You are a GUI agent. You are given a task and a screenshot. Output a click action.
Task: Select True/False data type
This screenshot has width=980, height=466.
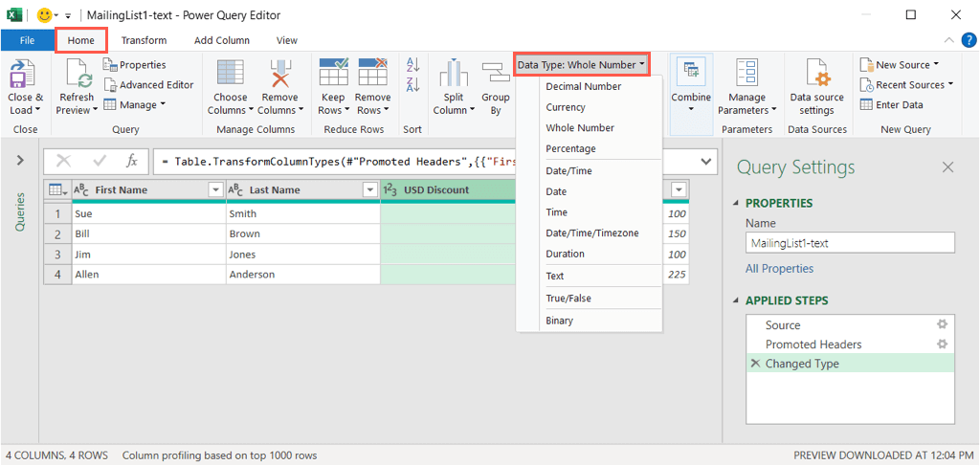tap(568, 299)
